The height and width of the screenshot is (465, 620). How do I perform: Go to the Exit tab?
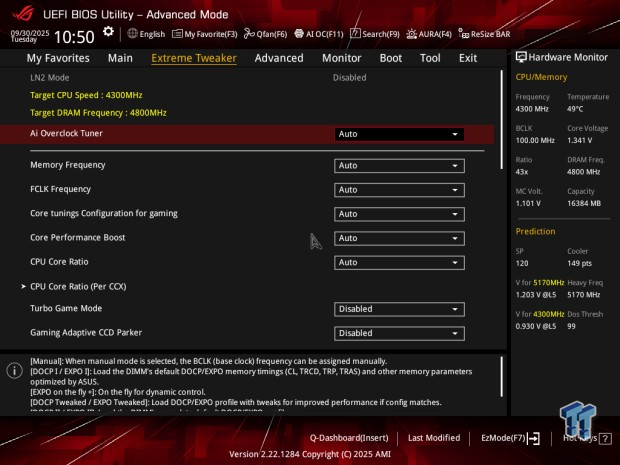[x=468, y=58]
